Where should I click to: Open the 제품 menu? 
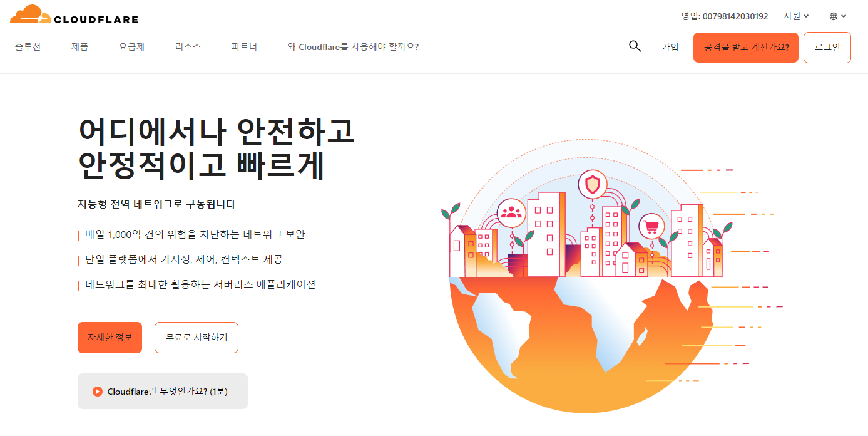[79, 47]
